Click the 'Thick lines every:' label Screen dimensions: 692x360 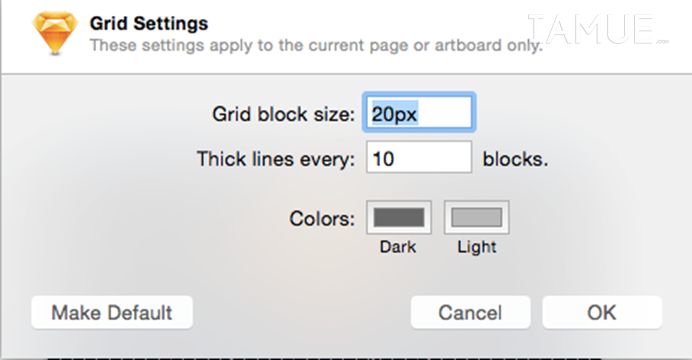point(276,159)
